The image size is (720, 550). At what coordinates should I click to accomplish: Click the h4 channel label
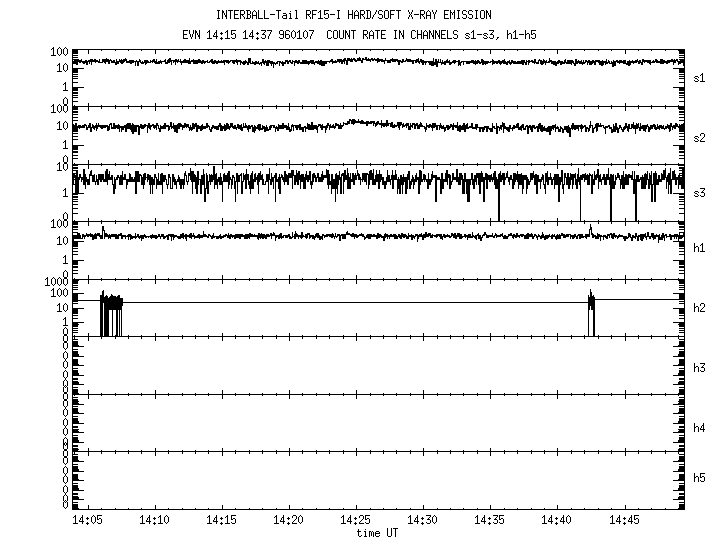[x=700, y=428]
